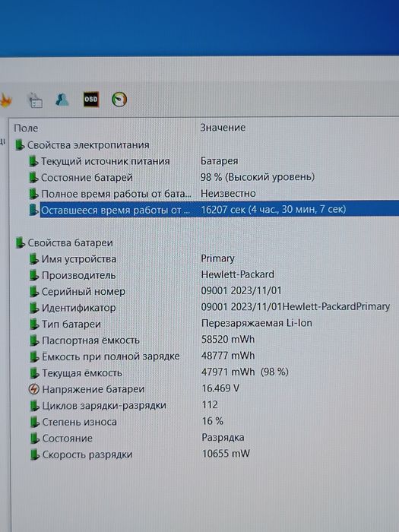Open the OSD panel toolbar icon

pyautogui.click(x=91, y=100)
